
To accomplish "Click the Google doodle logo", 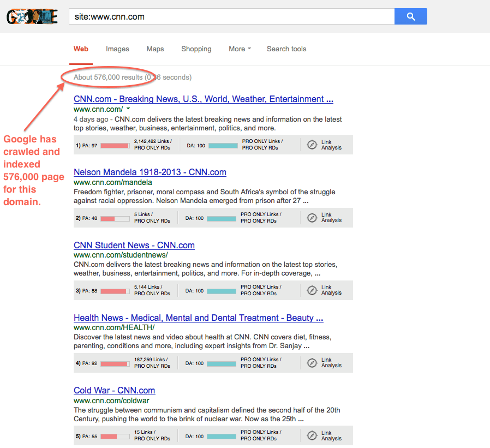I will pyautogui.click(x=32, y=16).
